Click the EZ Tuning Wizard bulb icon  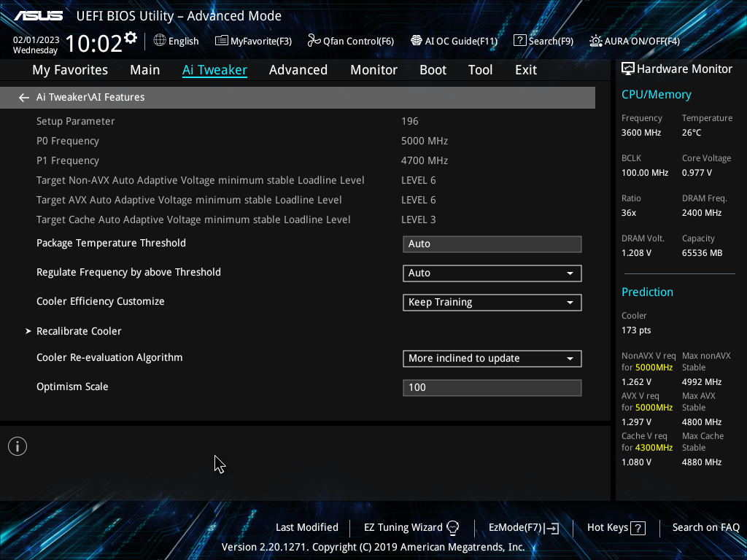click(x=453, y=528)
